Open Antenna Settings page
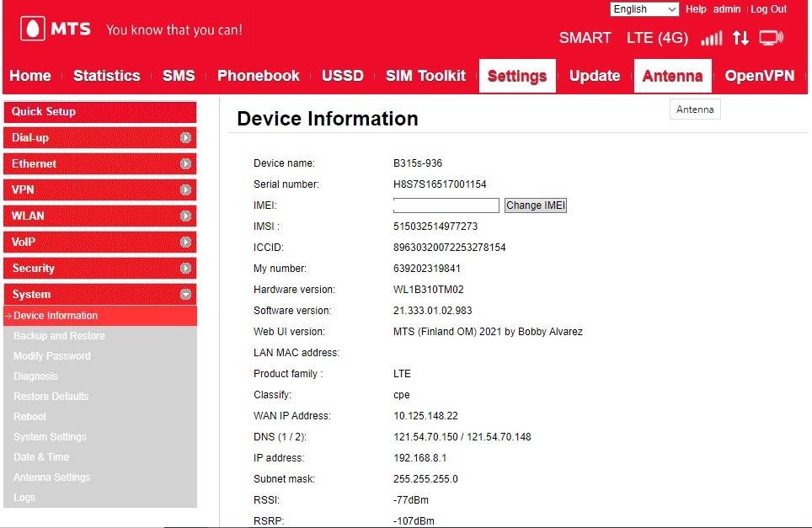Viewport: 812px width, 528px height. 51,477
